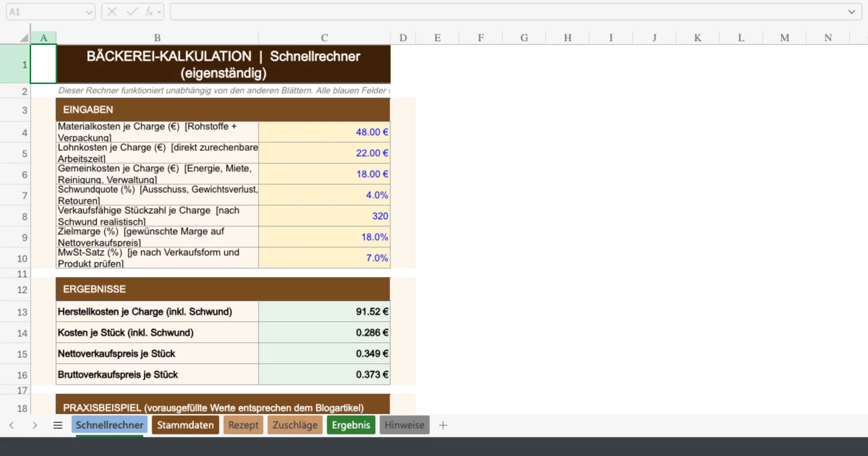The height and width of the screenshot is (456, 868).
Task: Open the Rezept sheet tab
Action: (x=243, y=425)
